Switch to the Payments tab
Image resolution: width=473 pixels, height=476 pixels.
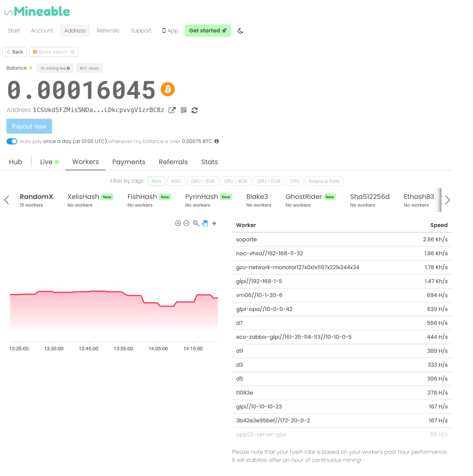[129, 162]
